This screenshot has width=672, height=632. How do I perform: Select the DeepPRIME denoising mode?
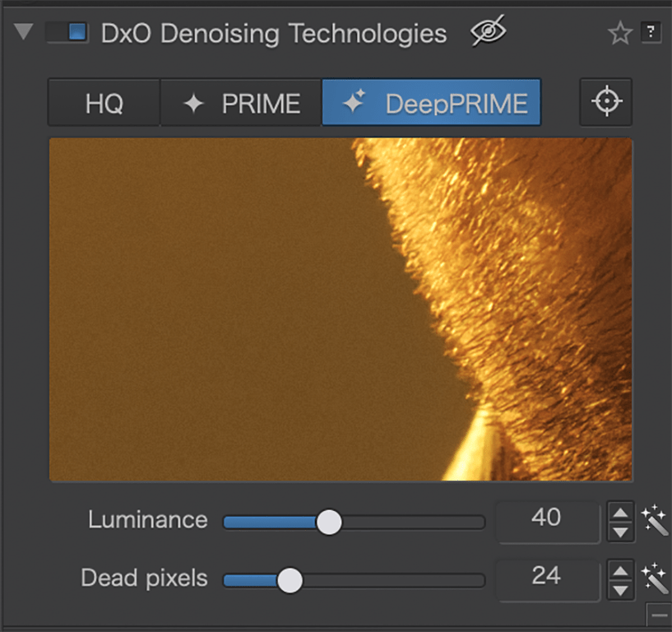[x=431, y=103]
